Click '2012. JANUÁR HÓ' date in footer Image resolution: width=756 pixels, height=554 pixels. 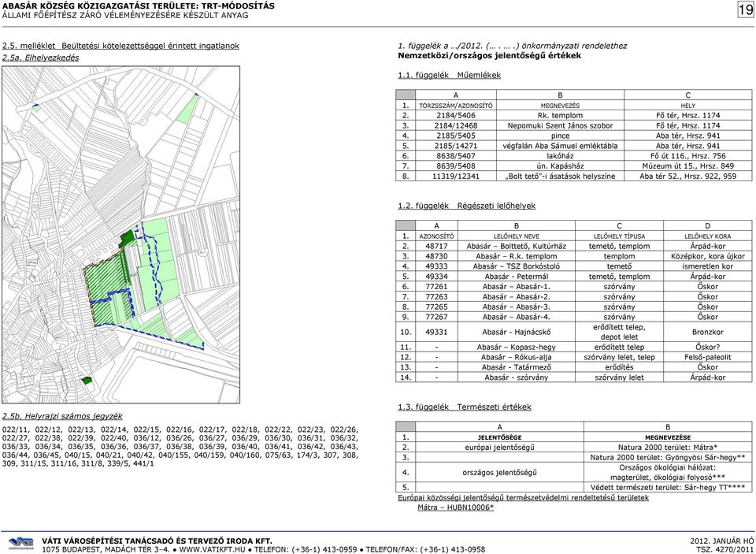pyautogui.click(x=722, y=541)
